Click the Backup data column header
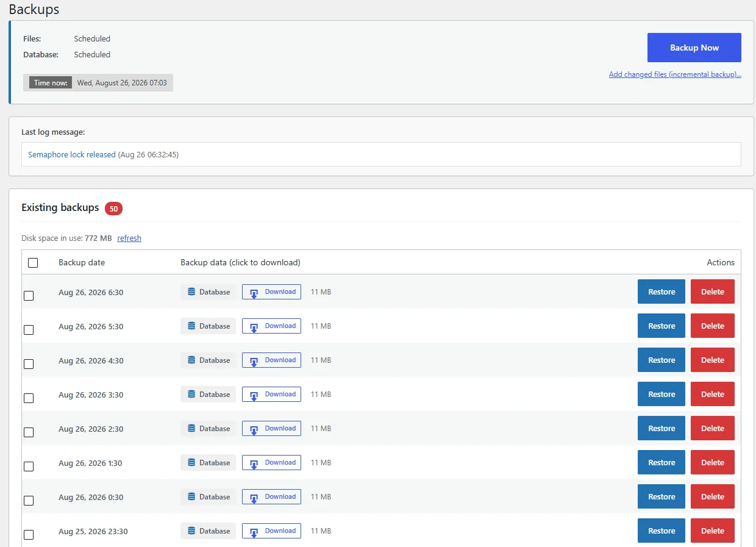756x547 pixels. pos(240,263)
